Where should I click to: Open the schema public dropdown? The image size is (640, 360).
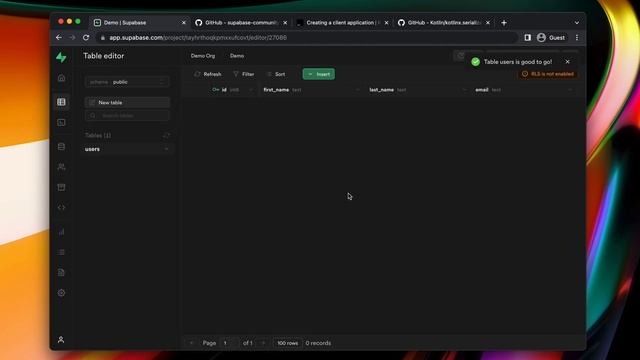pos(127,82)
